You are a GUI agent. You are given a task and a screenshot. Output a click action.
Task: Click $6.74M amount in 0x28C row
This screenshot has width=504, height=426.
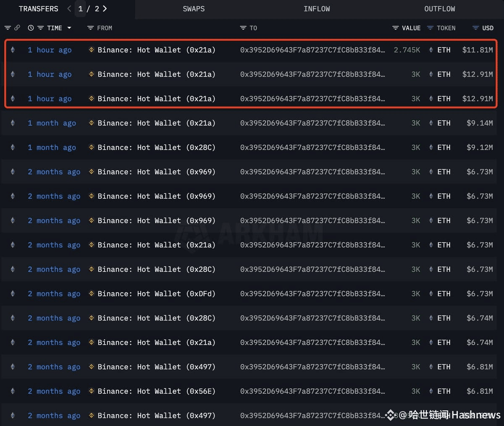[x=480, y=318]
